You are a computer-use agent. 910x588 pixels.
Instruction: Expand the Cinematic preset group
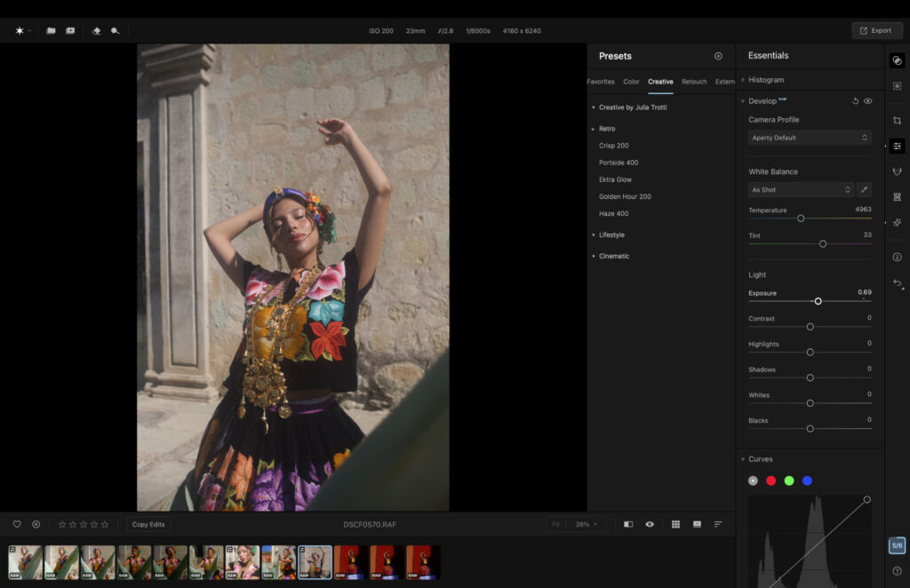click(613, 256)
